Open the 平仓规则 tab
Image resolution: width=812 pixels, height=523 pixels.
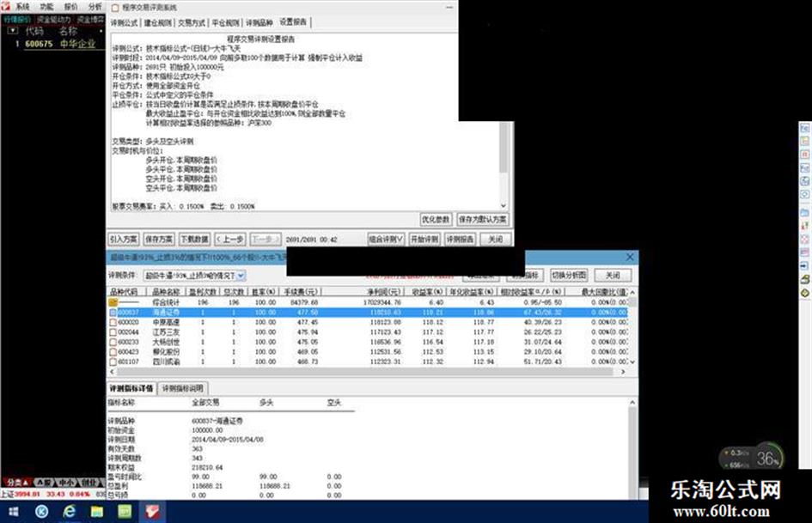(x=225, y=23)
